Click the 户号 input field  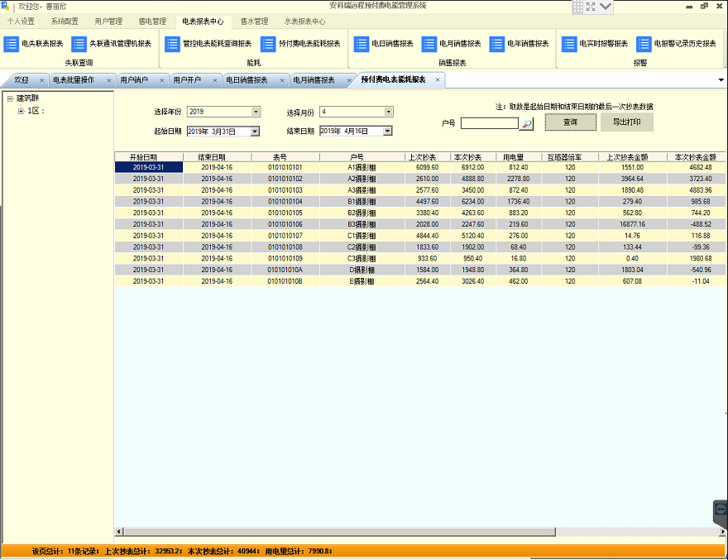(490, 123)
